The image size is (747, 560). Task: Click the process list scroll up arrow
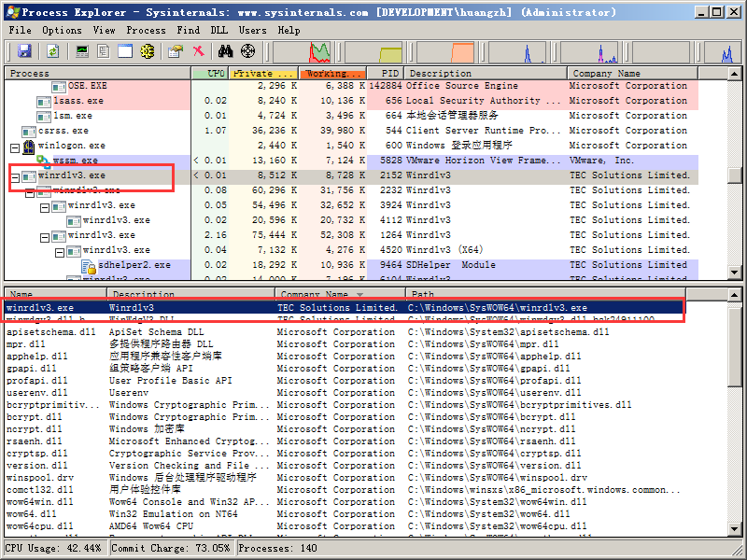click(x=734, y=74)
